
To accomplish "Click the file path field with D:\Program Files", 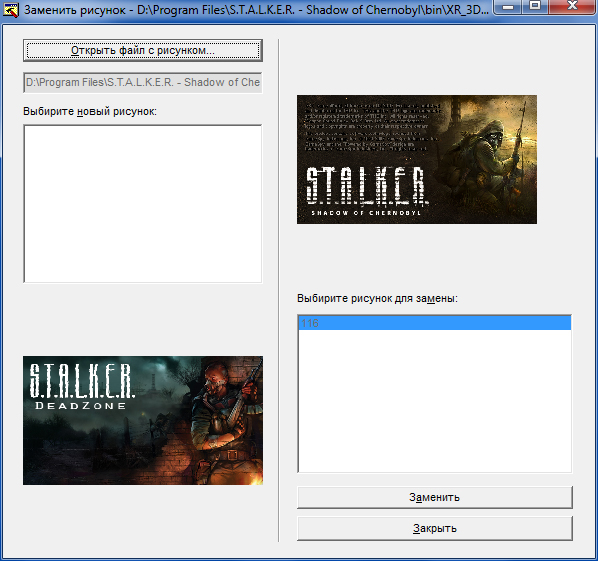I will [143, 82].
